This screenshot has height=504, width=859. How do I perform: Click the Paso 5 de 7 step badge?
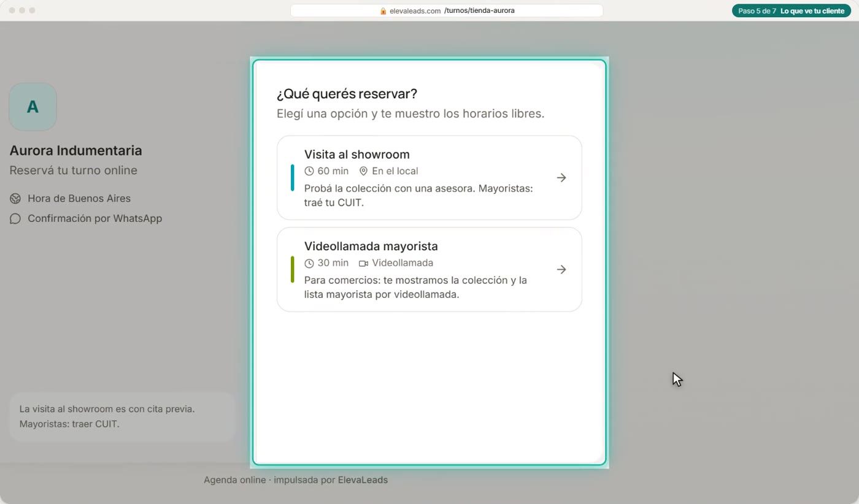792,11
